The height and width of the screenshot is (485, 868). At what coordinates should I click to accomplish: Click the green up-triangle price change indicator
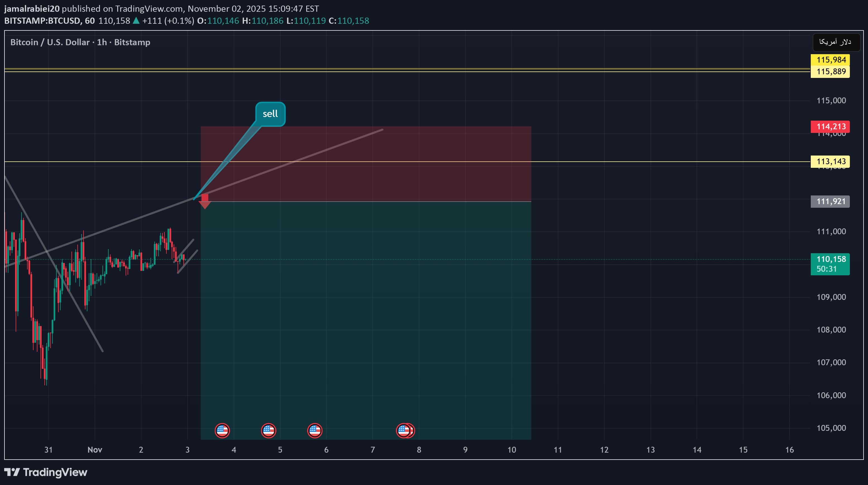(x=136, y=21)
